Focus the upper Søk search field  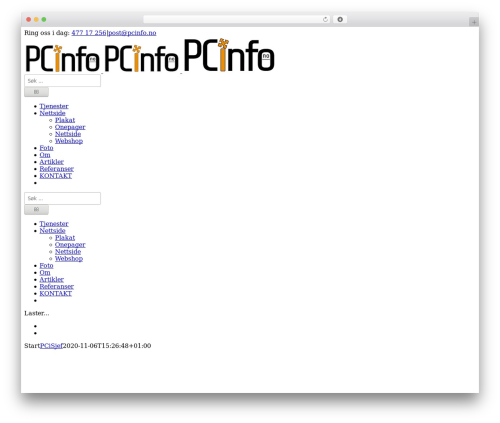click(x=62, y=81)
